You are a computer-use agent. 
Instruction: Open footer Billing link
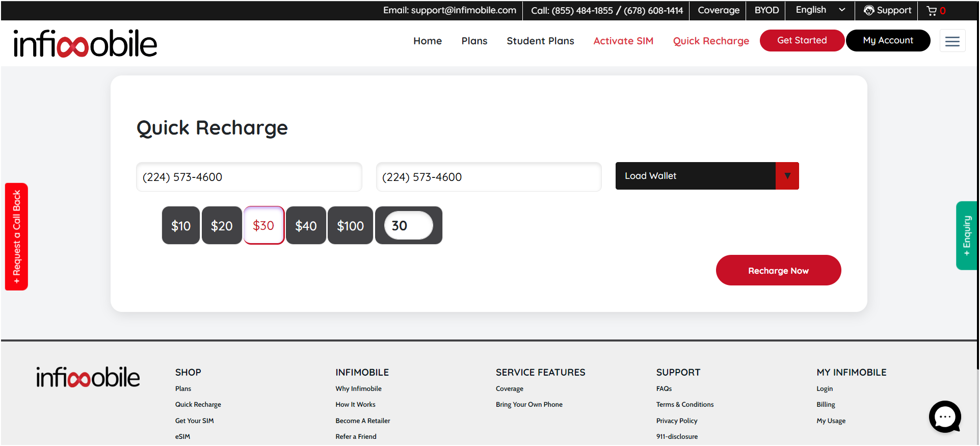[x=826, y=404]
